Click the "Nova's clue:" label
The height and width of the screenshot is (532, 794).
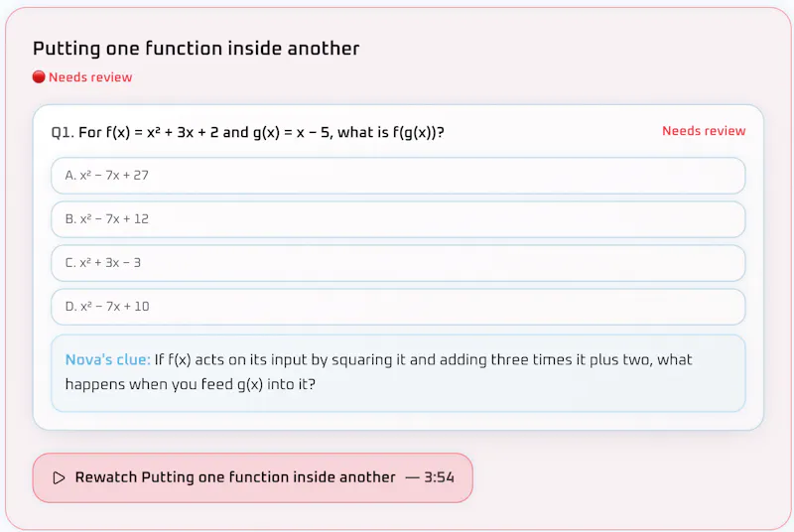pos(108,360)
